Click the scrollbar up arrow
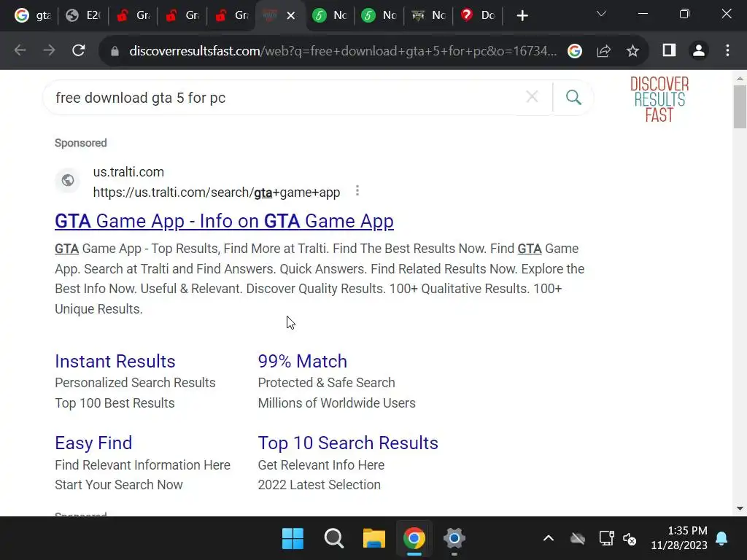747x560 pixels. coord(740,78)
